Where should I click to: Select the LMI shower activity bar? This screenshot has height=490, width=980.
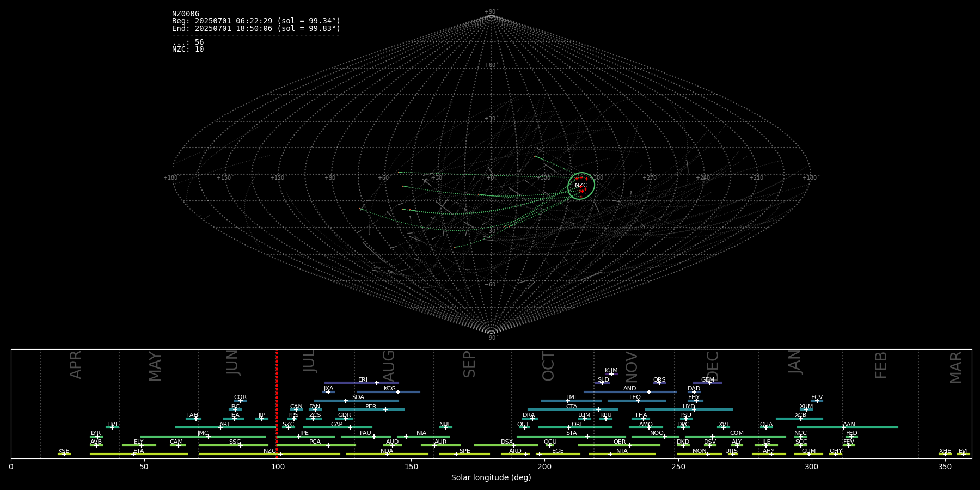[571, 401]
